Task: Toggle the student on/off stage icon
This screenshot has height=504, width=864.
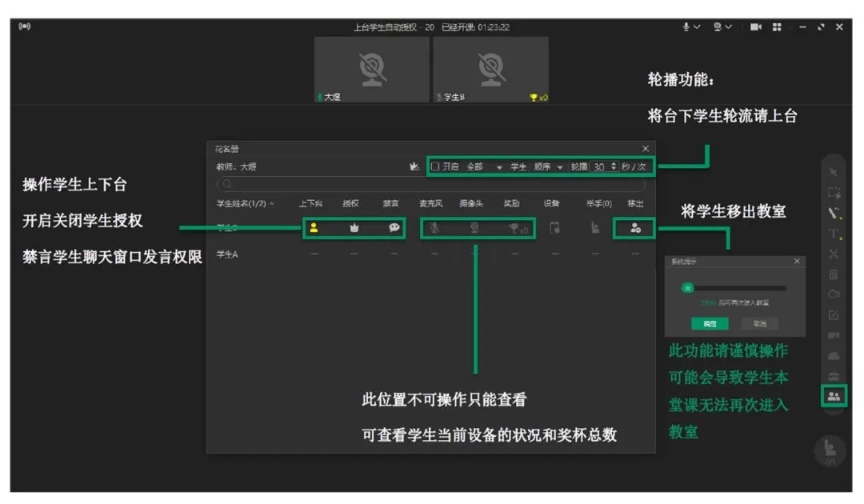Action: point(314,228)
